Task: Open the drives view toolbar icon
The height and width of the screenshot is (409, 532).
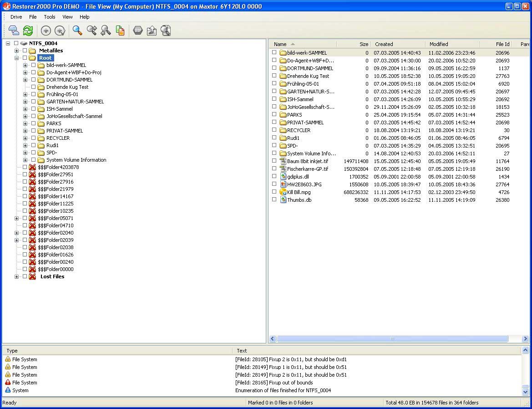Action: pyautogui.click(x=14, y=31)
